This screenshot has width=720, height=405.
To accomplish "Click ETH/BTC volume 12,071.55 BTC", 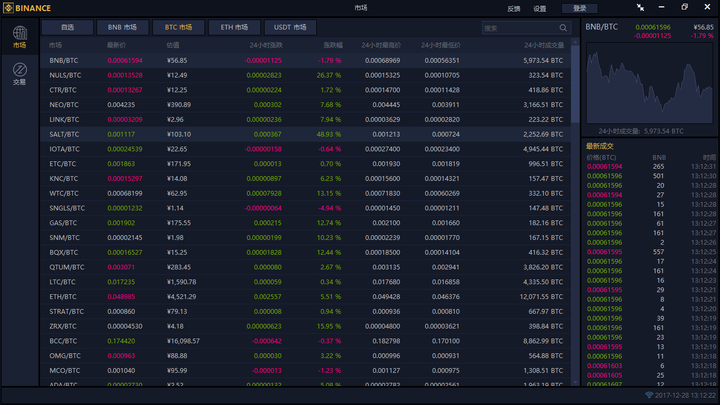I will click(541, 297).
